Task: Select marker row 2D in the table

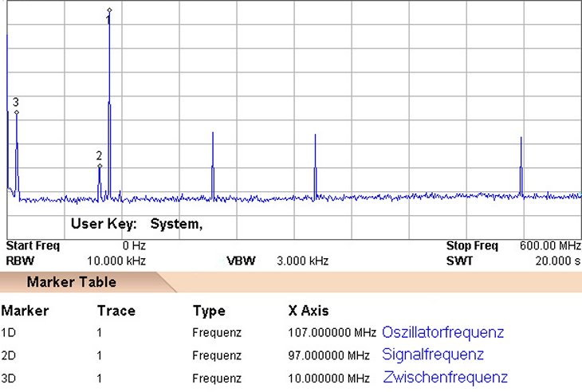Action: 10,355
